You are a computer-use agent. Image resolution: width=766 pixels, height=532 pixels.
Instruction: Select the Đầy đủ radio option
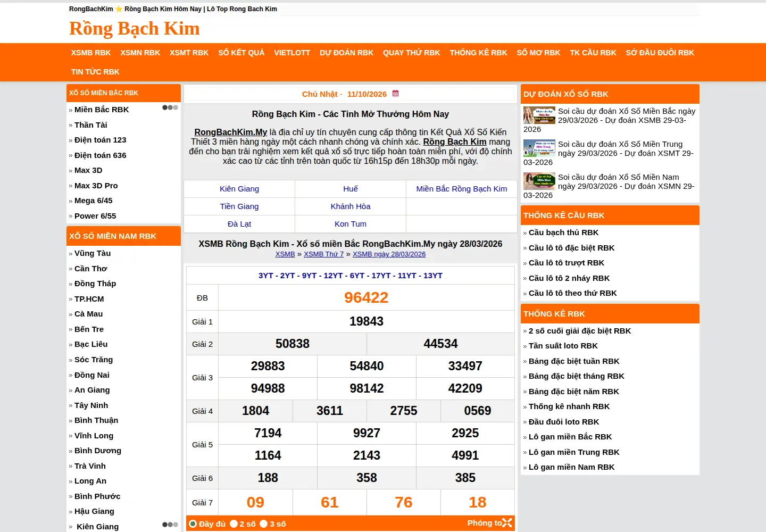(x=193, y=524)
